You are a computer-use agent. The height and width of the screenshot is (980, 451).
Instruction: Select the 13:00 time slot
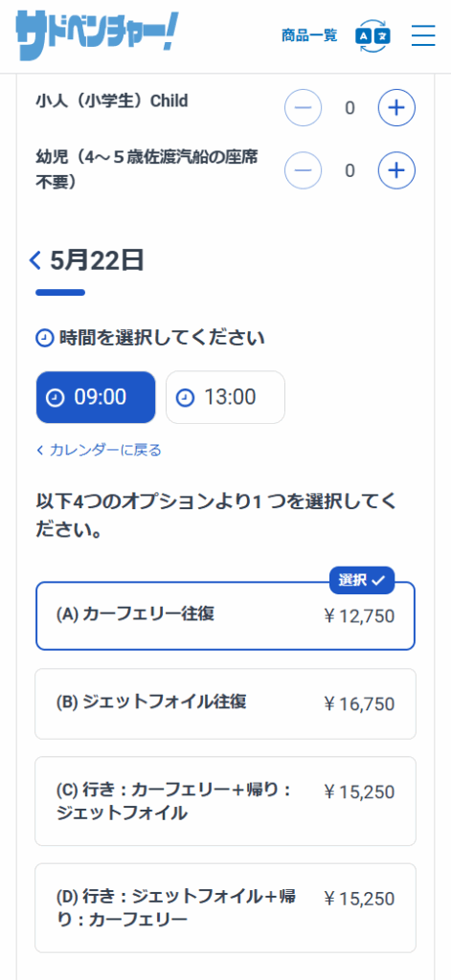tap(225, 397)
